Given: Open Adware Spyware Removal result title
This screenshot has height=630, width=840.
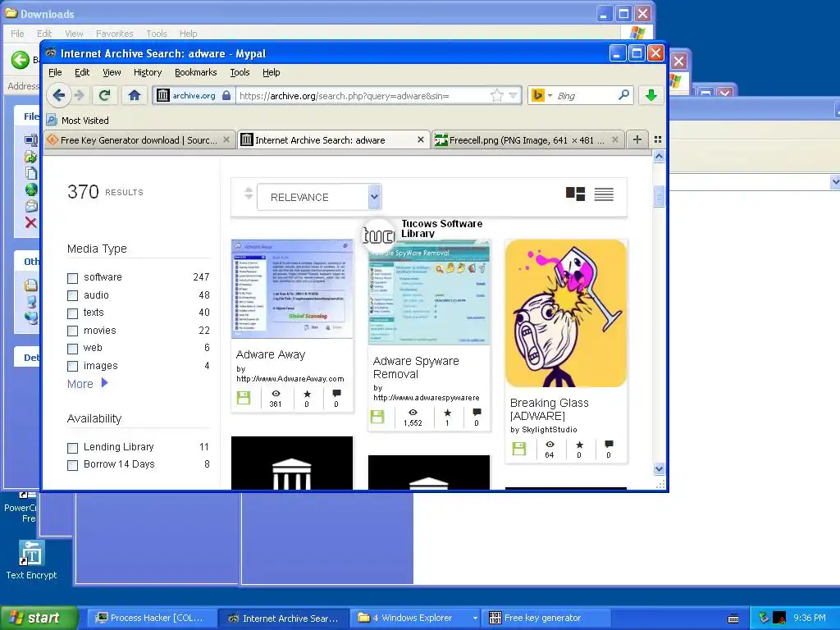Looking at the screenshot, I should 416,367.
